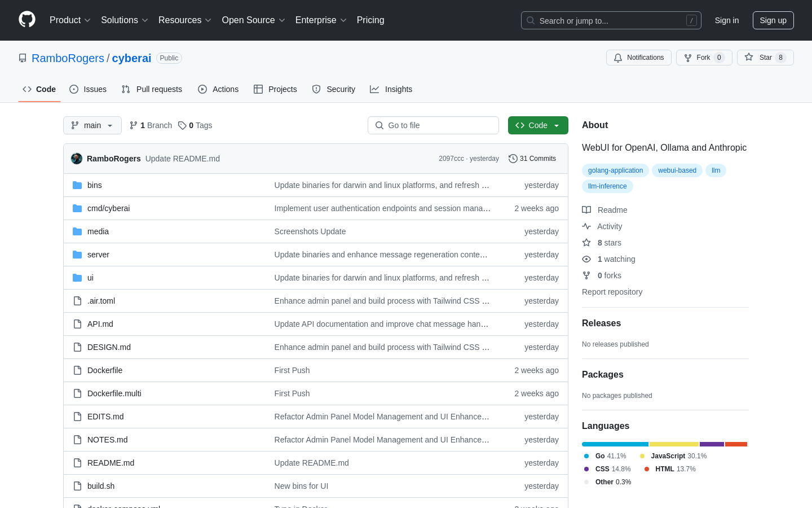Image resolution: width=812 pixels, height=508 pixels.
Task: Open the 2097ccc commit hash
Action: tap(451, 159)
